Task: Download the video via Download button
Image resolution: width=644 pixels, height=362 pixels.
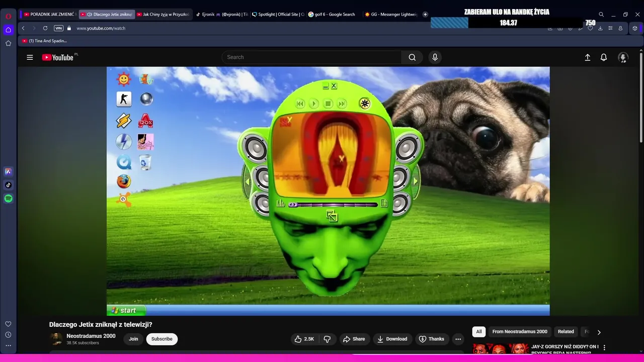Action: tap(392, 339)
